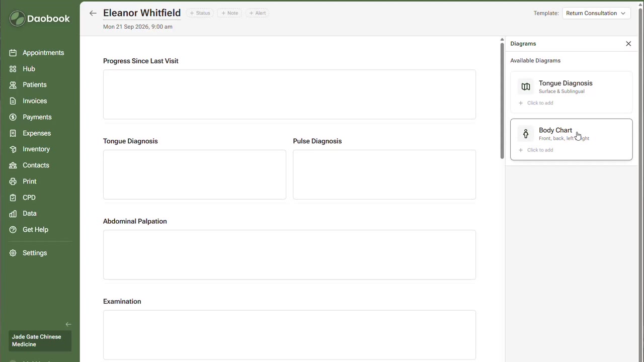Open Appointments calendar icon in sidebar

13,53
